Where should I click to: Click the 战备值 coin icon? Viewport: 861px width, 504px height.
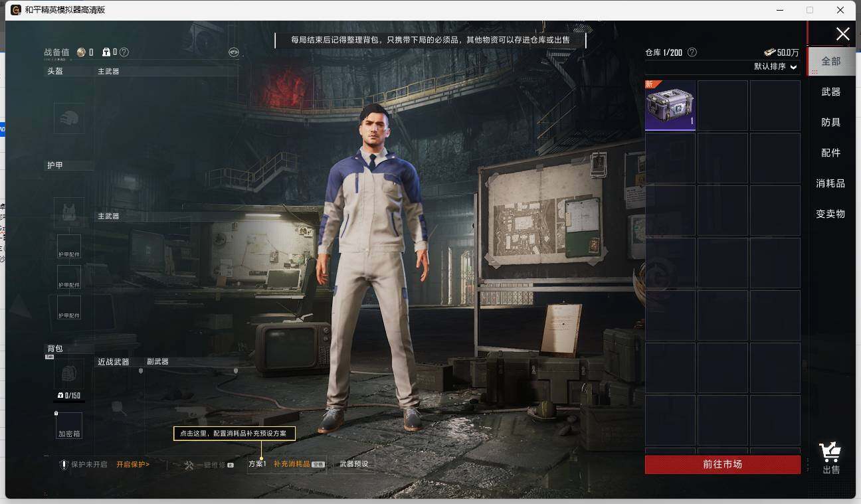point(82,52)
